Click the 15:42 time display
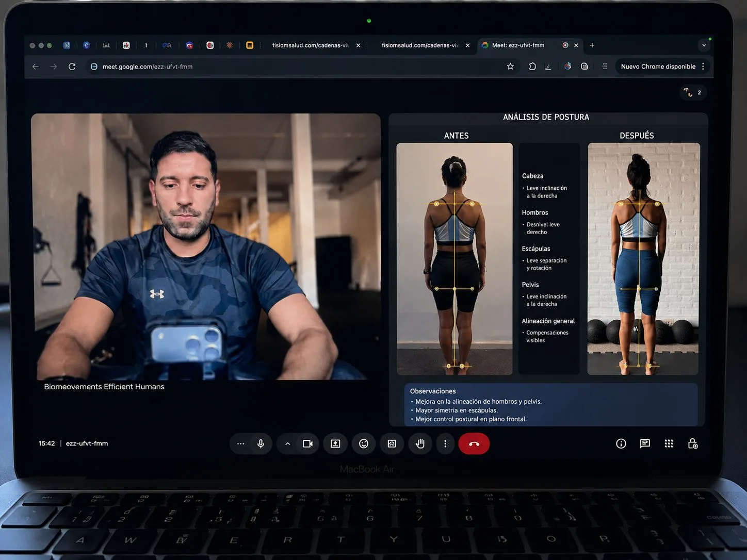The width and height of the screenshot is (747, 560). tap(46, 443)
